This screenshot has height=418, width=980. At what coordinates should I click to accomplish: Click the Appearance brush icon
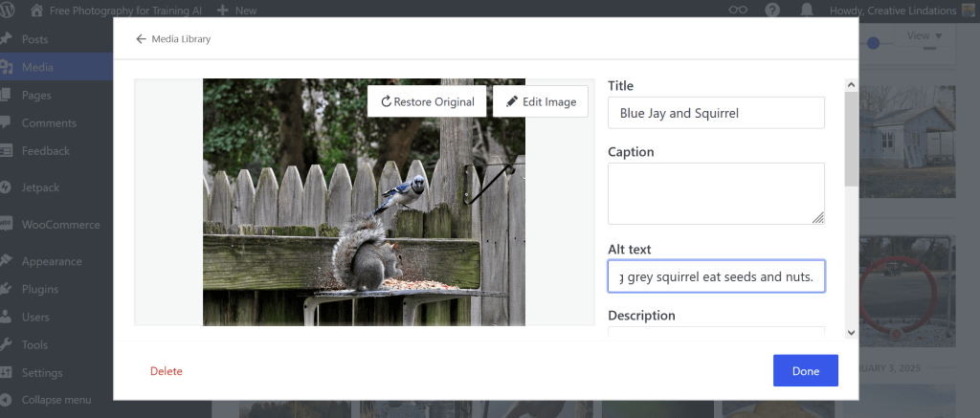coord(6,261)
